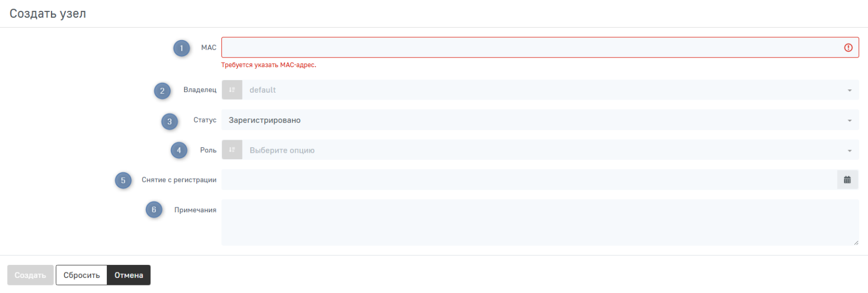Screen dimensions: 868x293
Task: Click the badge 2 next to Владелец
Action: (162, 91)
